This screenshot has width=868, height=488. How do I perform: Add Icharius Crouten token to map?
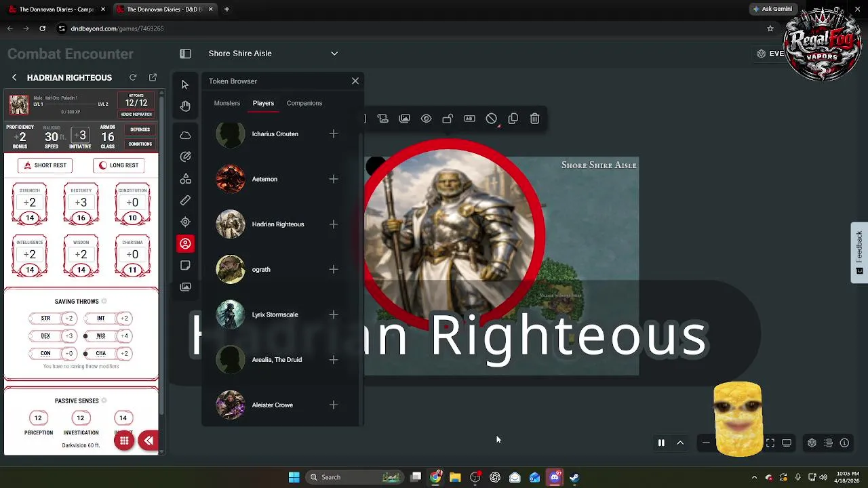334,134
